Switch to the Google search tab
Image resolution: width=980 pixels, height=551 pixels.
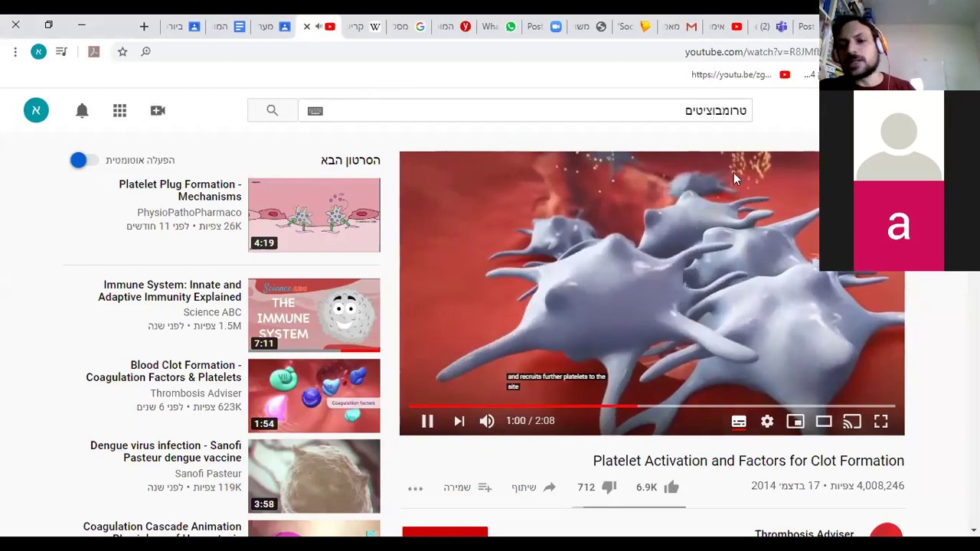click(x=410, y=27)
